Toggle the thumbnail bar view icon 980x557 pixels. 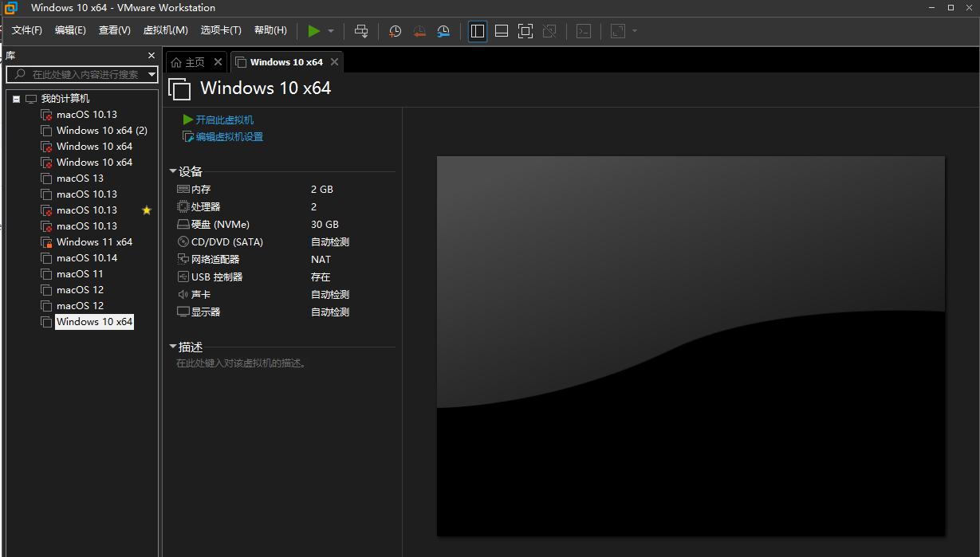point(502,31)
